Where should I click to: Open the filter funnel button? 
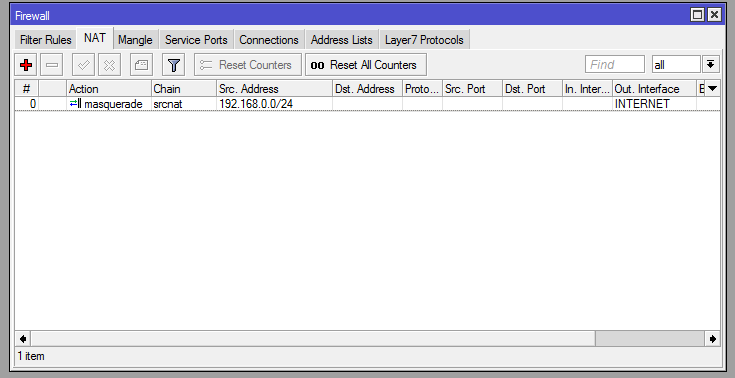[173, 65]
